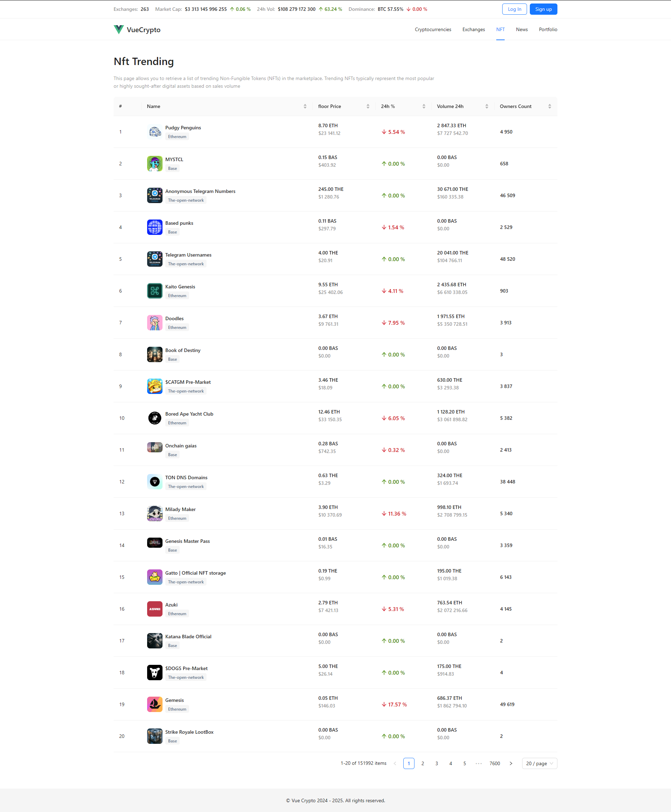Open the Kaito Genesis icon
This screenshot has height=812, width=671.
point(154,291)
